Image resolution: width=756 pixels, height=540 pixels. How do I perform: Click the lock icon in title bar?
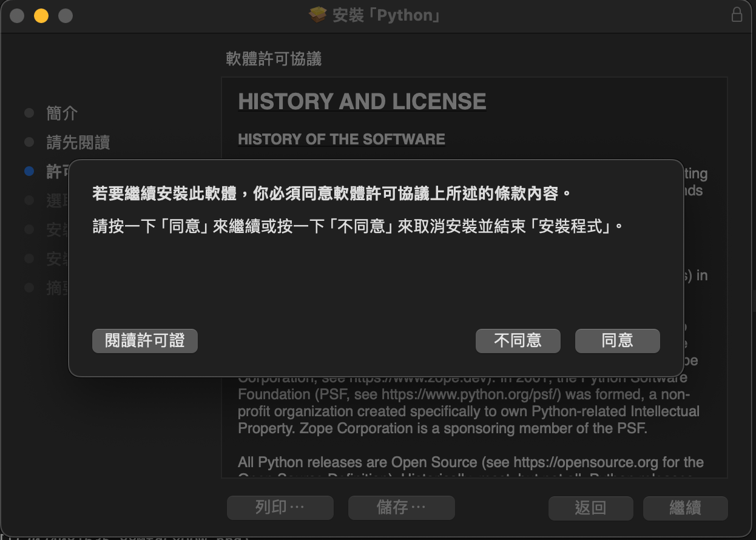[x=737, y=15]
